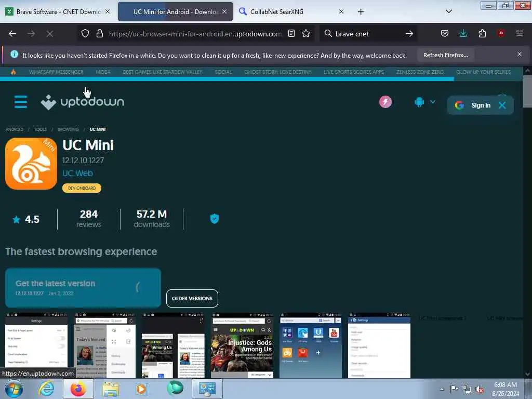This screenshot has height=399, width=532.
Task: Select the Android platform icon
Action: coord(419,102)
